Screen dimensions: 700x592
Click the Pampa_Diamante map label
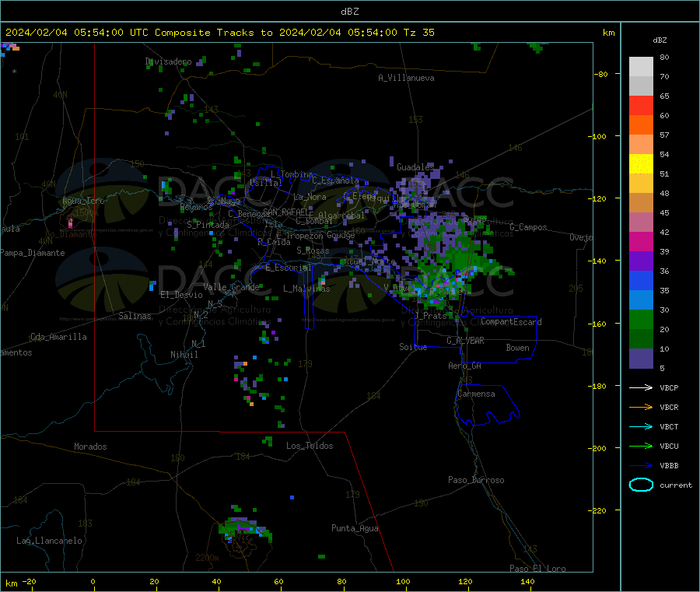tap(33, 253)
